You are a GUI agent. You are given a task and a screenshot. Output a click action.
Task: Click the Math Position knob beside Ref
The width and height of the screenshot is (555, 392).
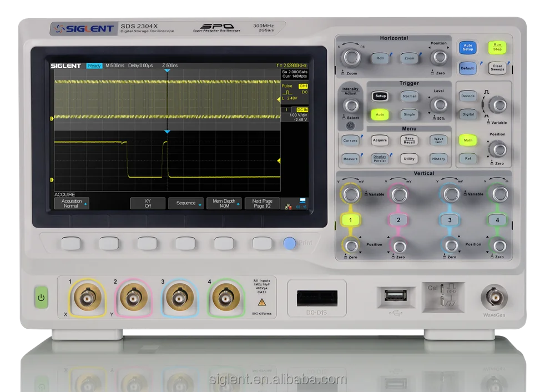499,149
